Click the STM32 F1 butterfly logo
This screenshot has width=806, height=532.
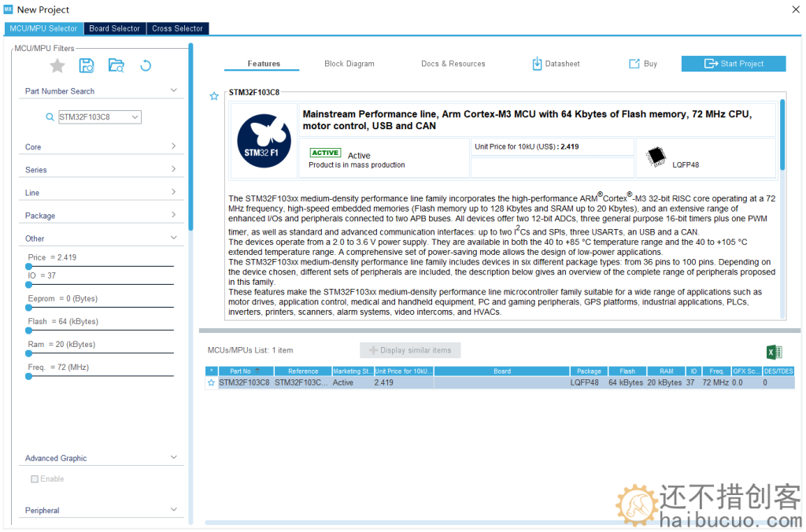(x=264, y=141)
